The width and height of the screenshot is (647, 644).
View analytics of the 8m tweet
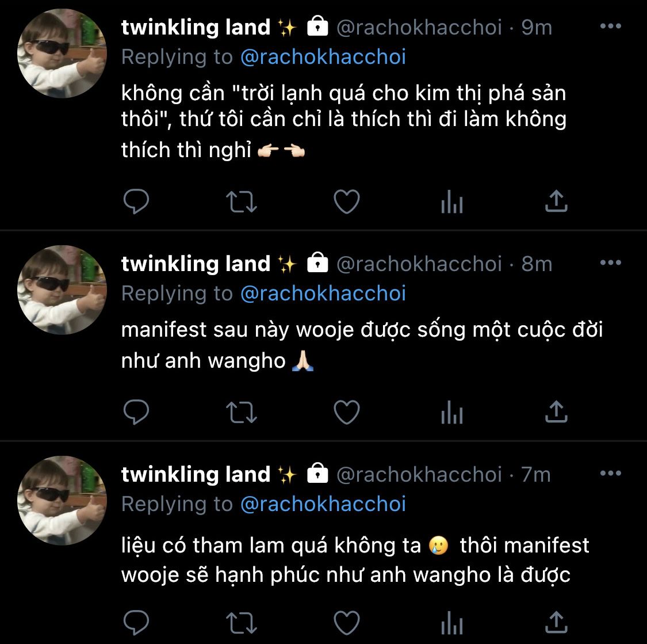click(452, 412)
